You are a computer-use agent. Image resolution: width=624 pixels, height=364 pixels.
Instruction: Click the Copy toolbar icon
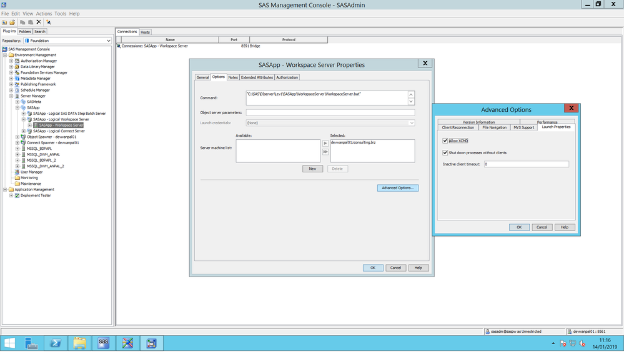(x=22, y=22)
